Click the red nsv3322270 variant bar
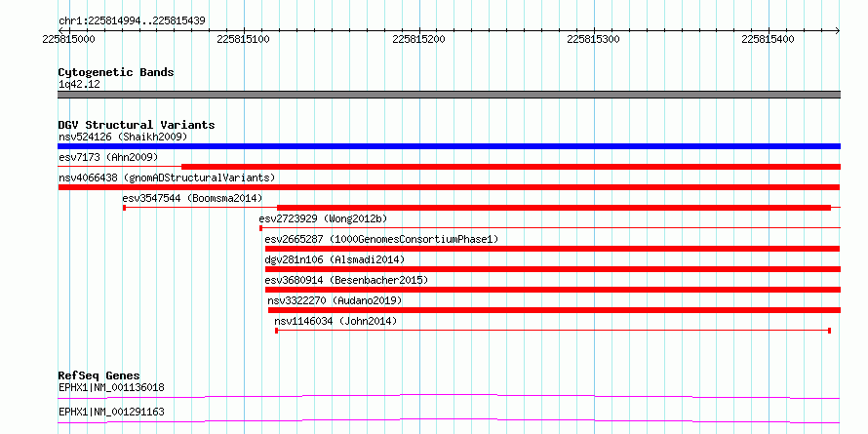Image resolution: width=868 pixels, height=434 pixels. point(555,310)
